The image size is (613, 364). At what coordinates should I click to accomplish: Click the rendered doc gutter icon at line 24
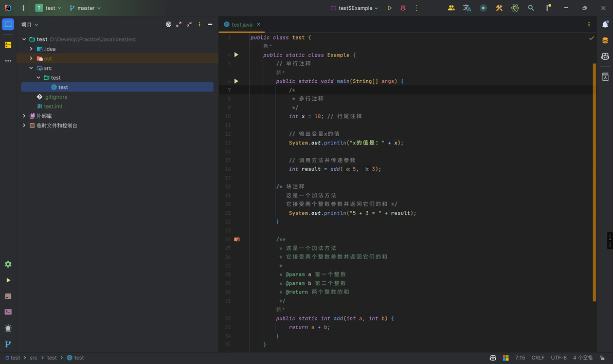pyautogui.click(x=237, y=239)
